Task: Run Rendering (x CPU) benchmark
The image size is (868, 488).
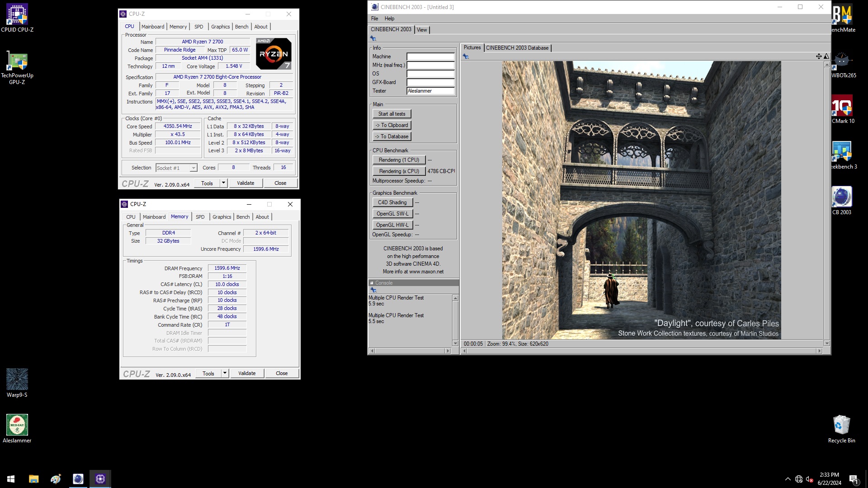Action: click(x=399, y=171)
